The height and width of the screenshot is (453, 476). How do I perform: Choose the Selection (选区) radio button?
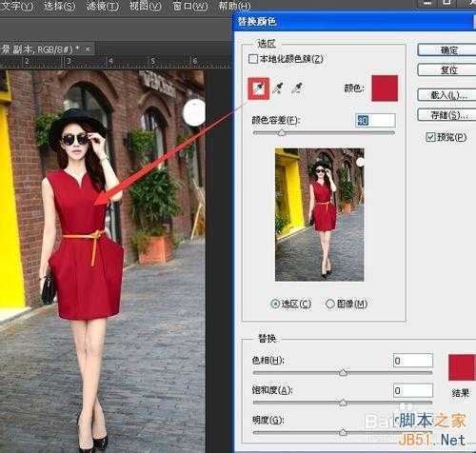(x=275, y=304)
